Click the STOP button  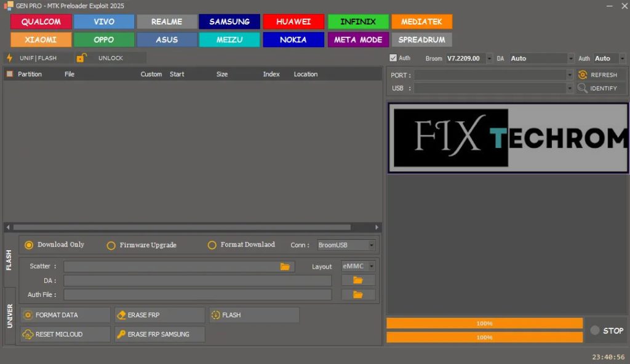(607, 331)
